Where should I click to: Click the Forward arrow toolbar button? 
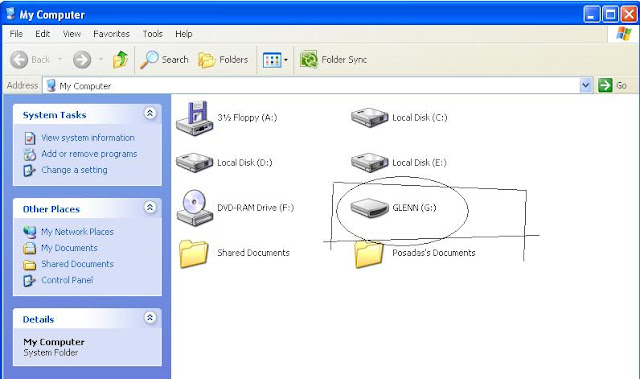tap(82, 60)
